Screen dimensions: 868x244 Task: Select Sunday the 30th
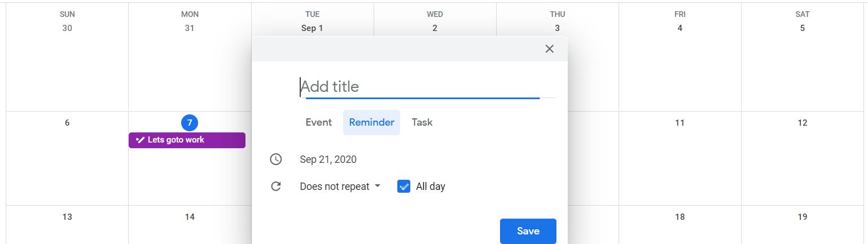[67, 28]
